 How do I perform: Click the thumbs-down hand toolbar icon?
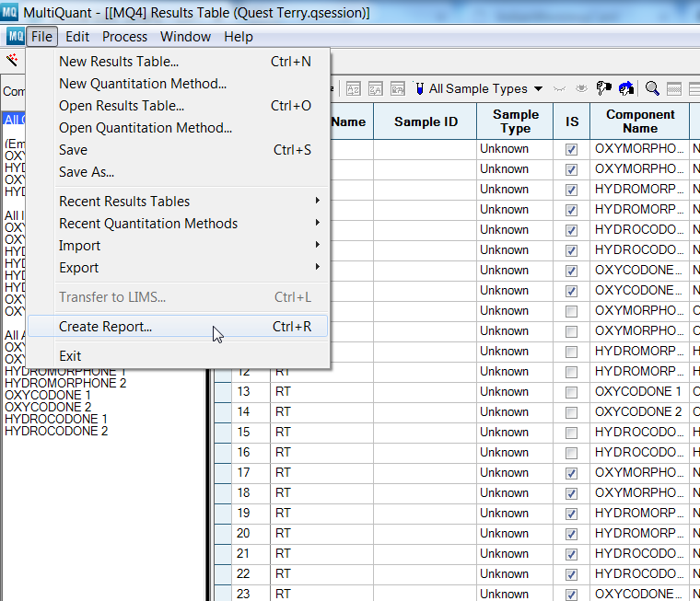603,88
